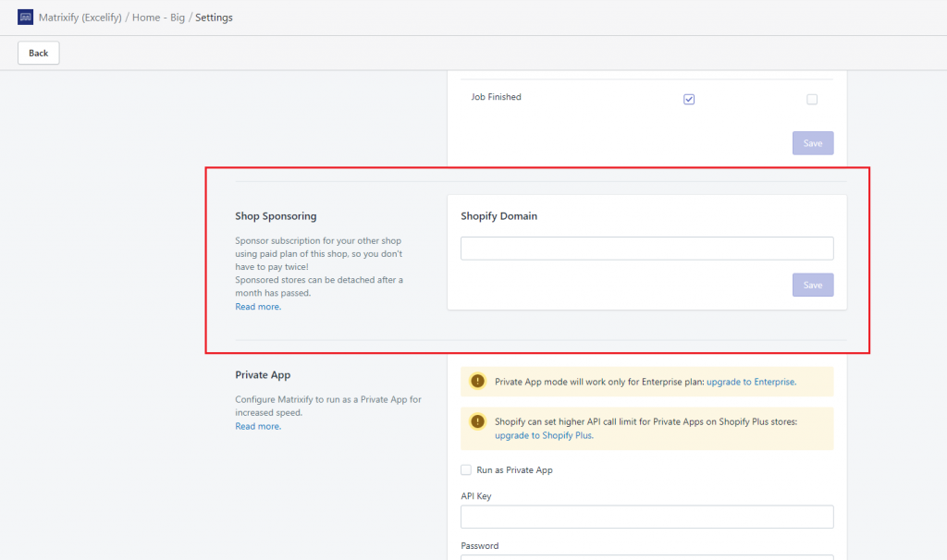Select the Shopify Domain heading
947x560 pixels.
(x=498, y=216)
